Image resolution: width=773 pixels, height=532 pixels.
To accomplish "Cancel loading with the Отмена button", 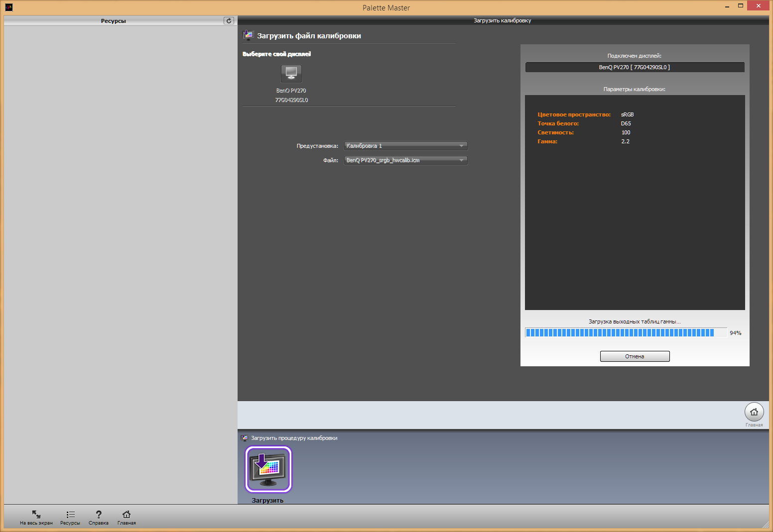I will [x=635, y=356].
